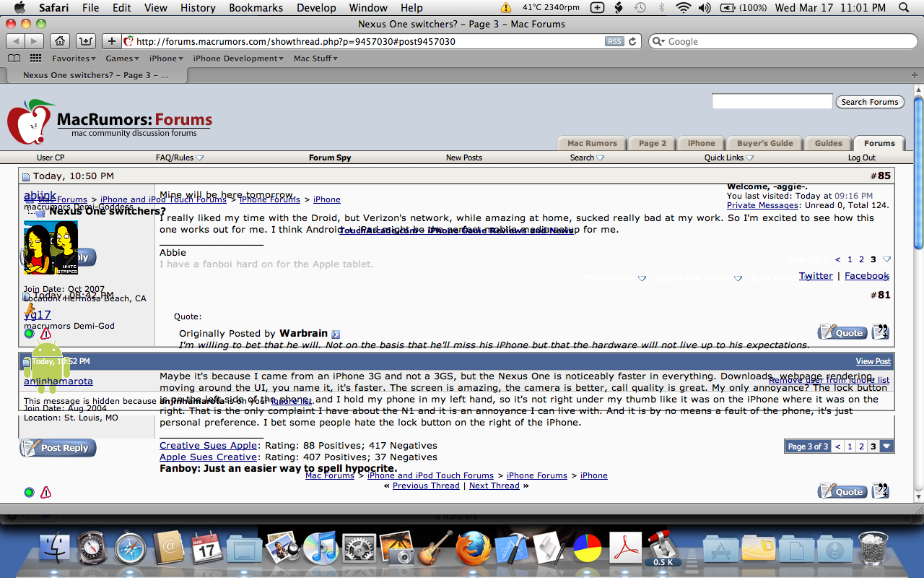Screen dimensions: 924x578
Task: Expand the iPhone bookmarks bar folder
Action: tap(166, 59)
